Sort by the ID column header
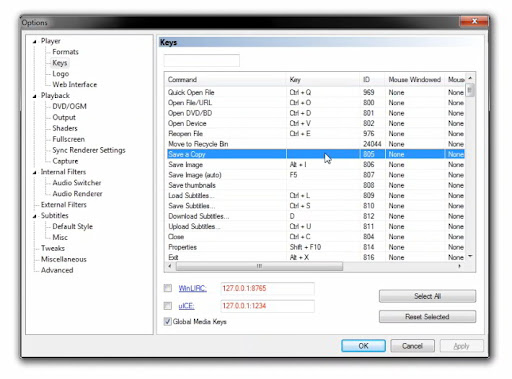 [x=372, y=80]
